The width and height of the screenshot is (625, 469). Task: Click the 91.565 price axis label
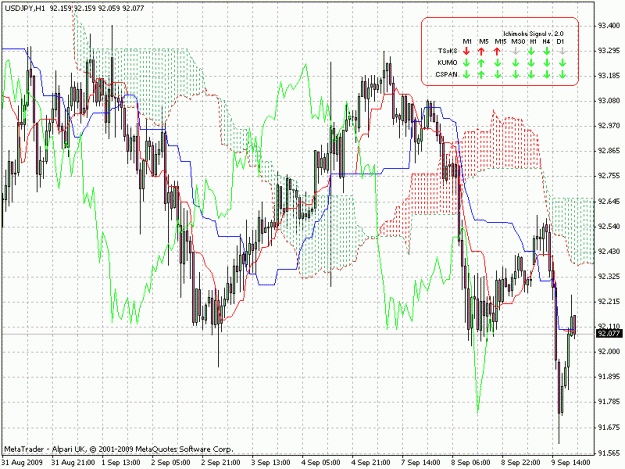[x=609, y=453]
